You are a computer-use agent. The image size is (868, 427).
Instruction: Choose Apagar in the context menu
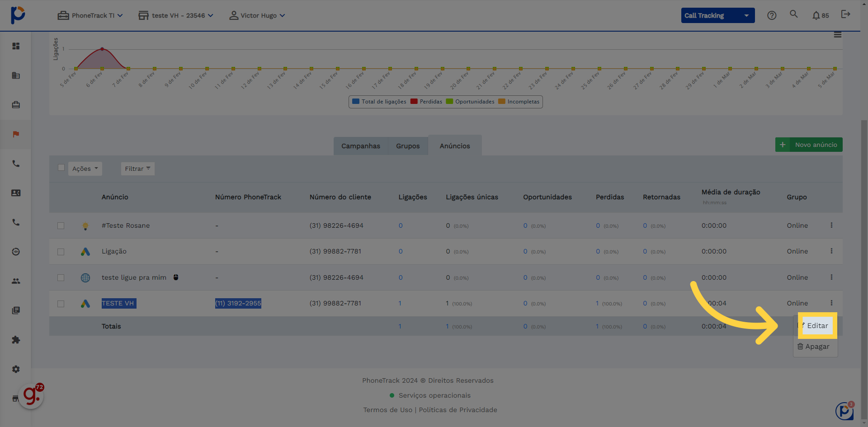814,347
